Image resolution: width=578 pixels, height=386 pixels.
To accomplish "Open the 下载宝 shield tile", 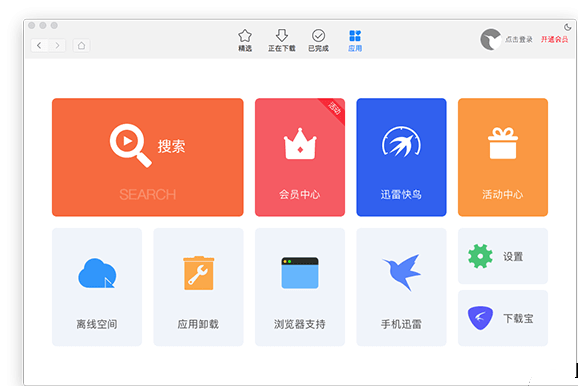I will 503,318.
